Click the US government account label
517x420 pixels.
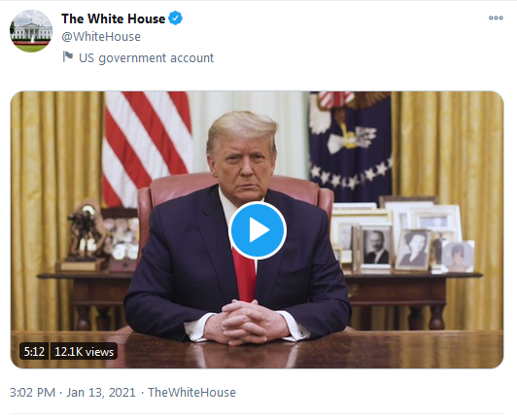(x=147, y=58)
